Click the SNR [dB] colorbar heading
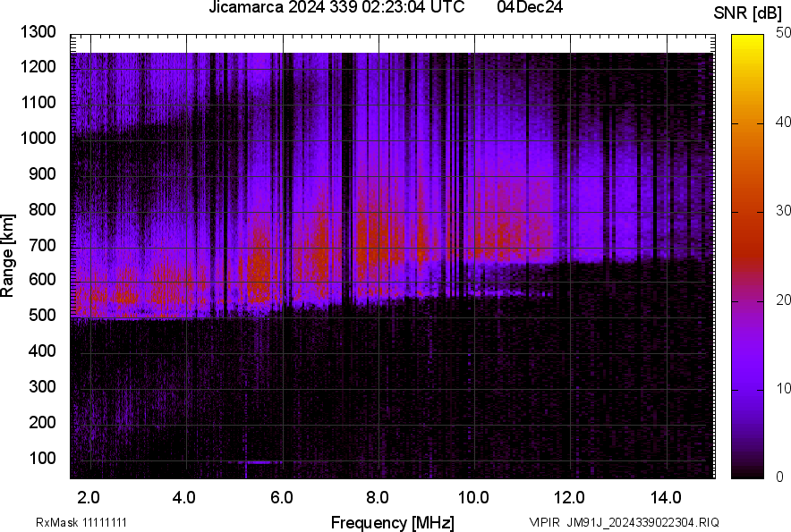Viewport: 791px width, 532px height. tap(748, 13)
